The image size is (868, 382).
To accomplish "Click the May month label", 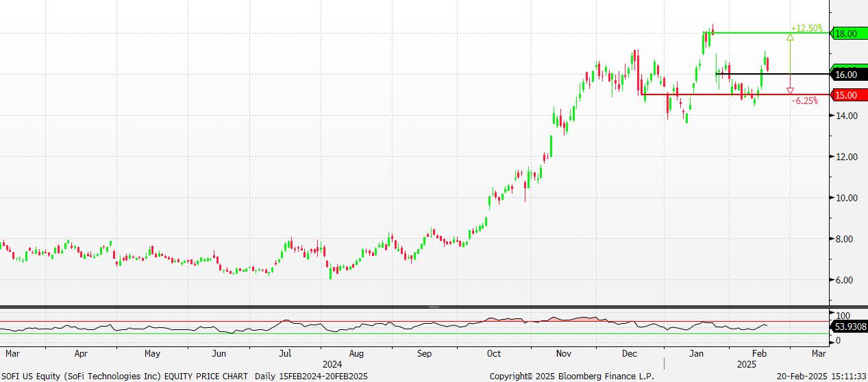I will (152, 354).
